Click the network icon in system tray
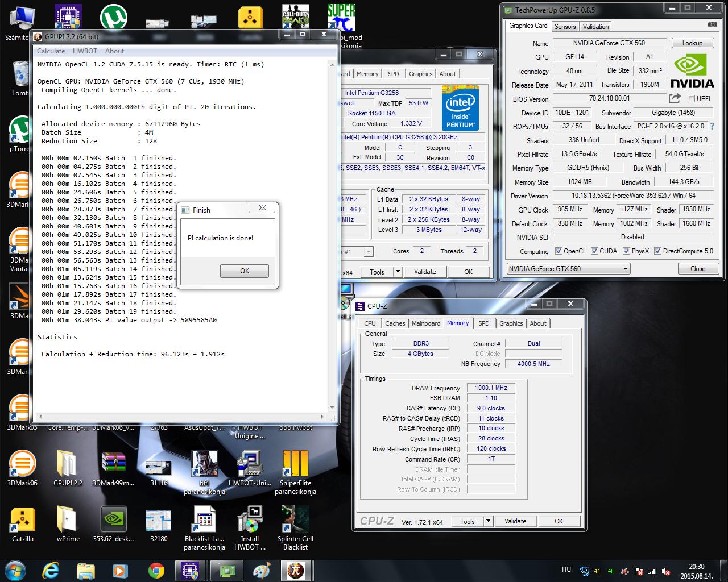This screenshot has width=728, height=582. (x=652, y=571)
